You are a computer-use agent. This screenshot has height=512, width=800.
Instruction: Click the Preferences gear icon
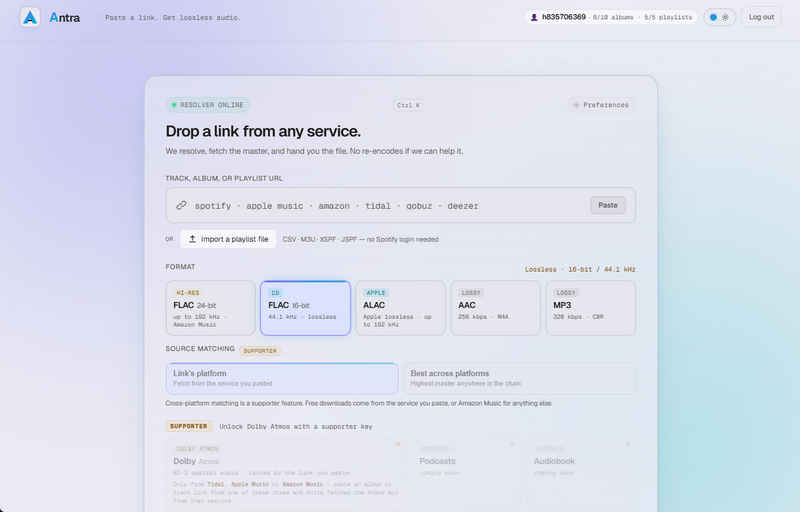(x=576, y=105)
